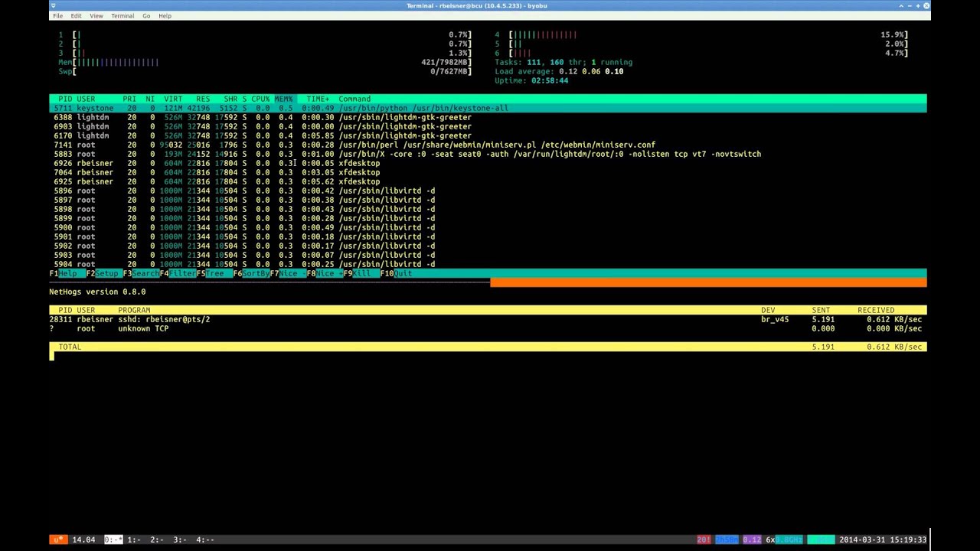Select lightdm-gtk-greeter process 6170
This screenshot has height=551, width=980.
point(488,135)
